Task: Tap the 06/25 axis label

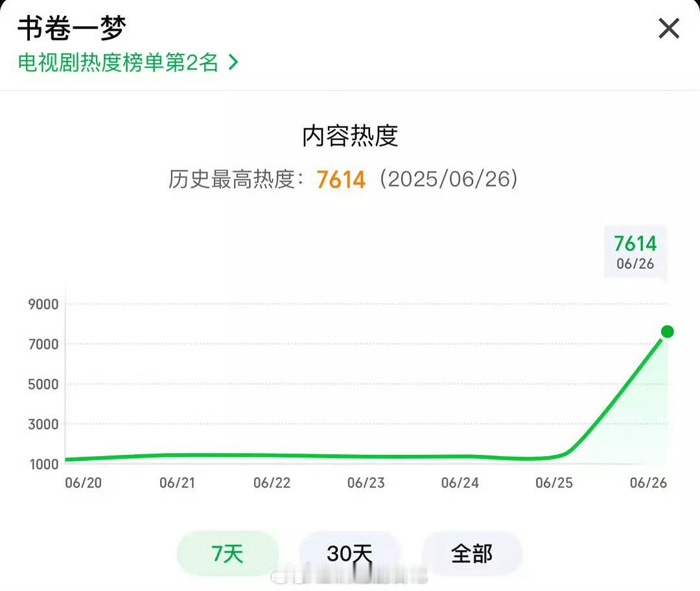Action: tap(554, 483)
